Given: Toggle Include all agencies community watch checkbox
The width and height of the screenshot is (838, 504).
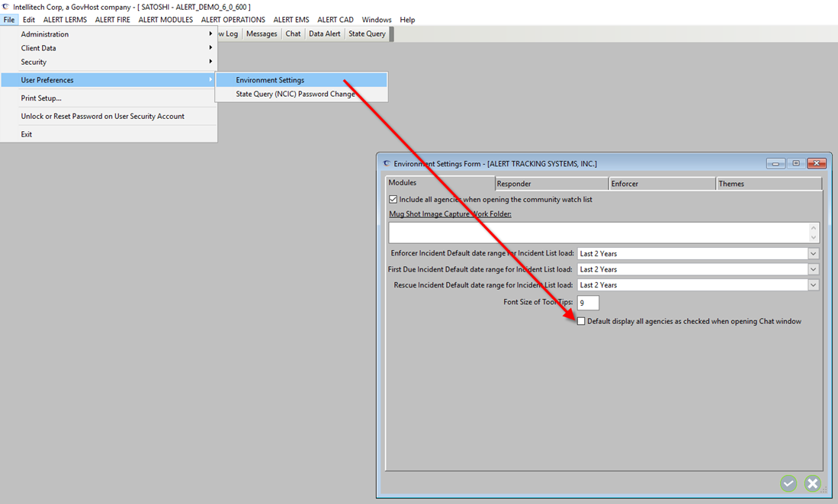Looking at the screenshot, I should coord(393,200).
